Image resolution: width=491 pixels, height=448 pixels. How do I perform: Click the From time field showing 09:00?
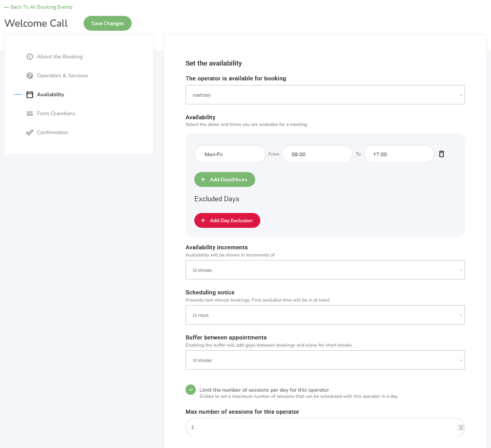(317, 154)
